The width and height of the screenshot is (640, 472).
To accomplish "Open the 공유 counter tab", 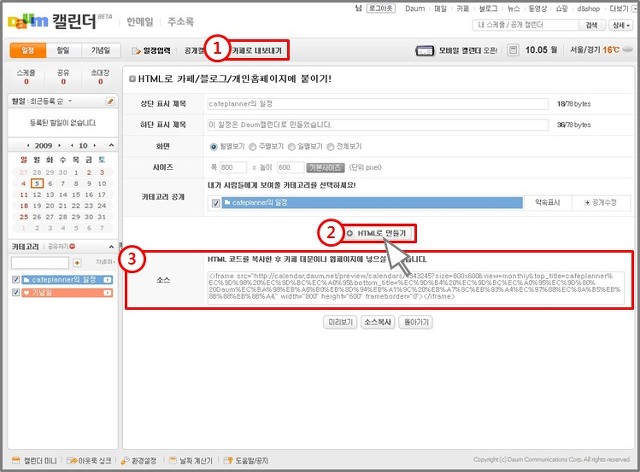I will [63, 76].
